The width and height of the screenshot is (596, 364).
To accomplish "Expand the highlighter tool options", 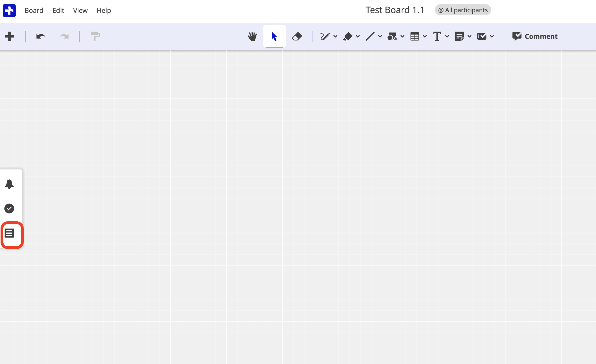I will 358,36.
